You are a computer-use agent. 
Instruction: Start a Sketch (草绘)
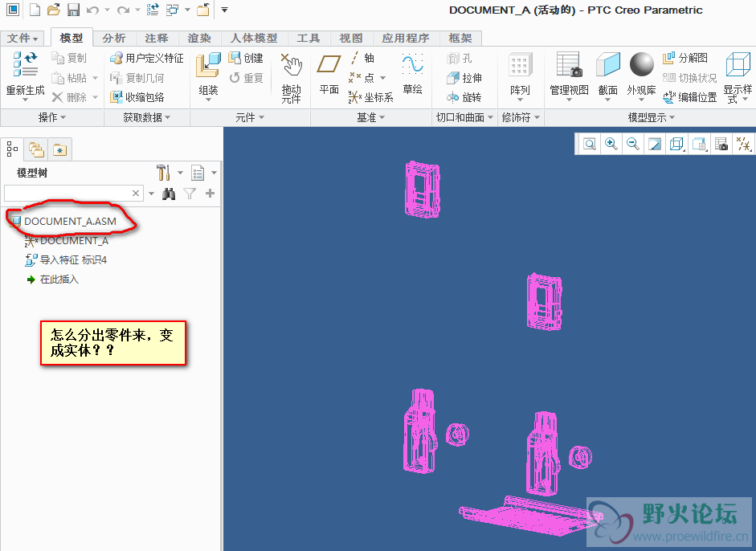tap(412, 75)
